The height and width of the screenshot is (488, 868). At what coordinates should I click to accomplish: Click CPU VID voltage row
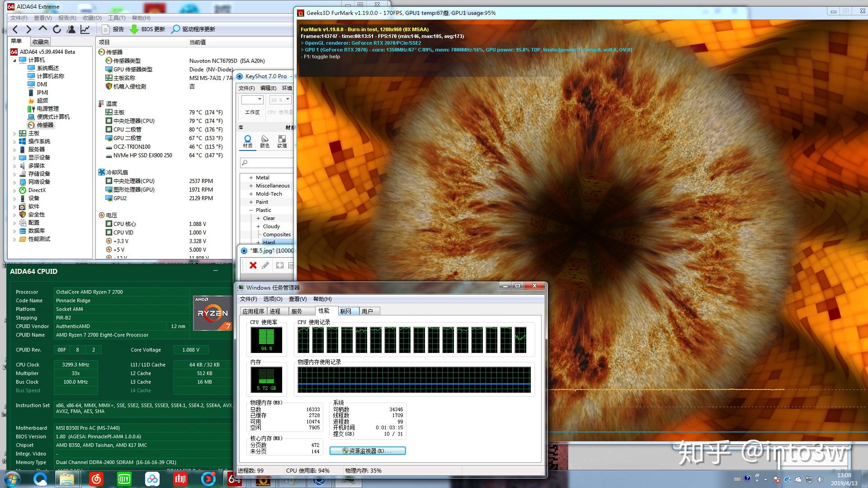pos(165,233)
